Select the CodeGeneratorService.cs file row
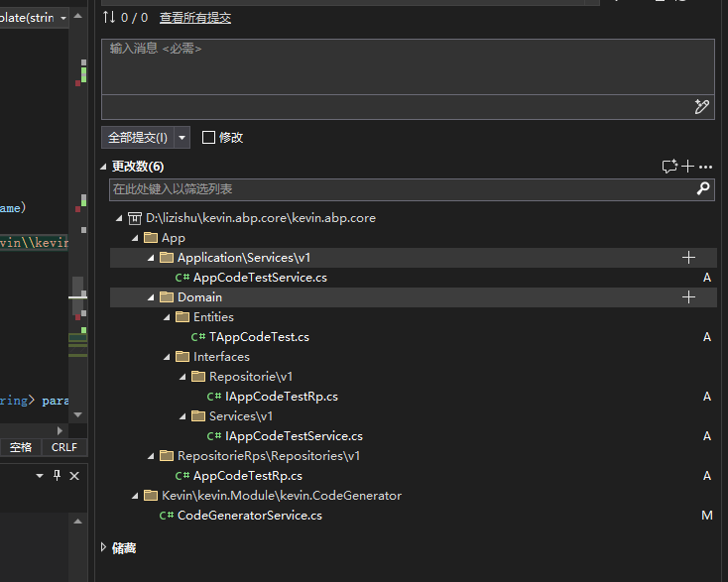This screenshot has height=582, width=728. (414, 516)
